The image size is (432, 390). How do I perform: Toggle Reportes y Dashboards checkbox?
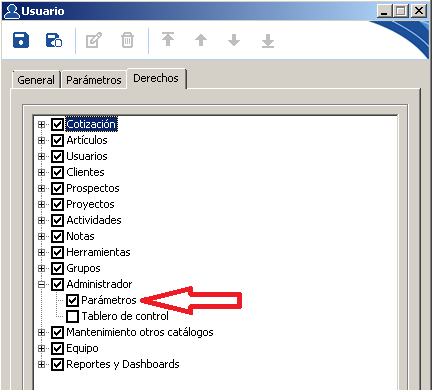pyautogui.click(x=57, y=364)
